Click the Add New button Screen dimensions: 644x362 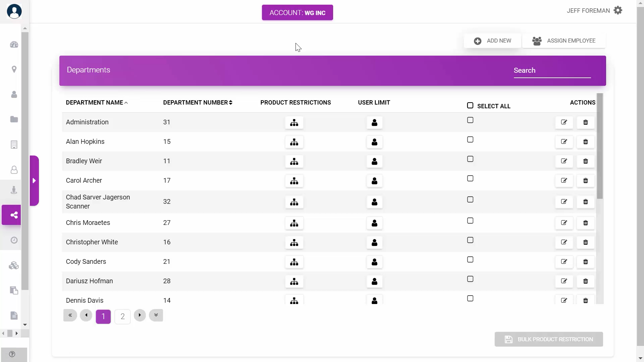coord(492,41)
